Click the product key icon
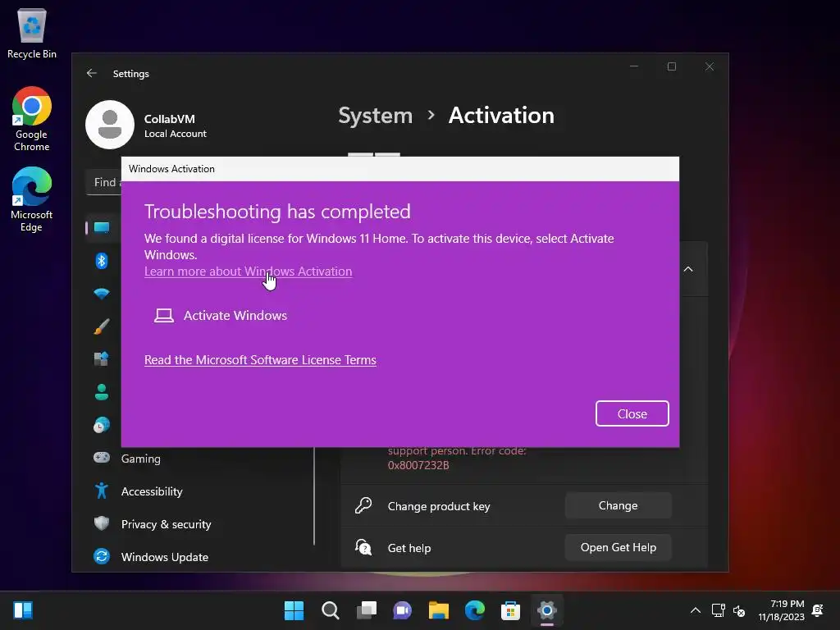Viewport: 840px width, 630px height. coord(363,505)
